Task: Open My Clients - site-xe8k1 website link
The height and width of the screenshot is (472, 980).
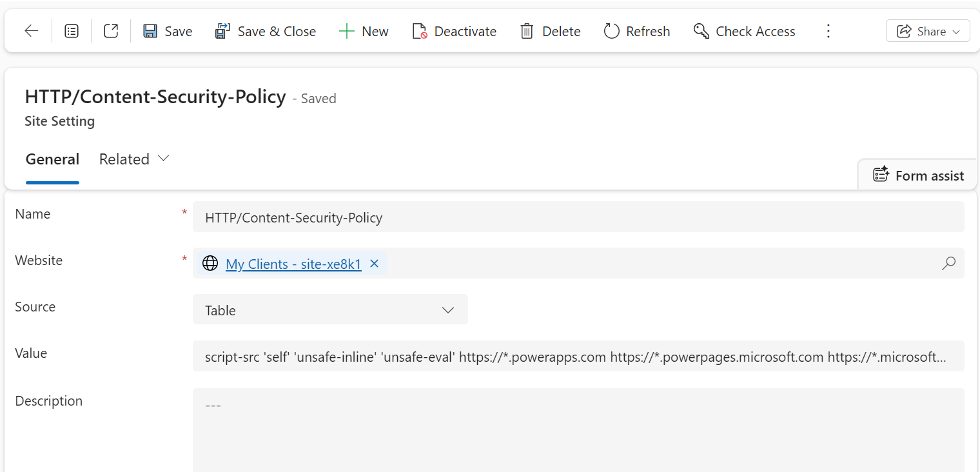Action: click(x=293, y=264)
